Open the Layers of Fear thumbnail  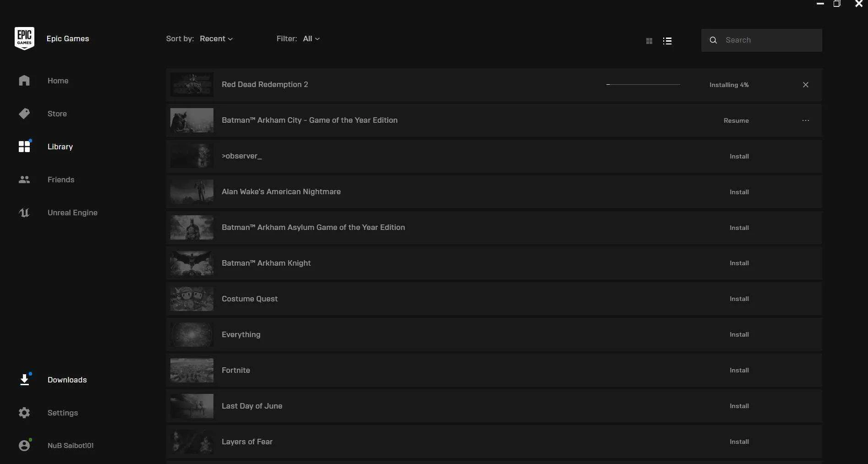point(192,442)
